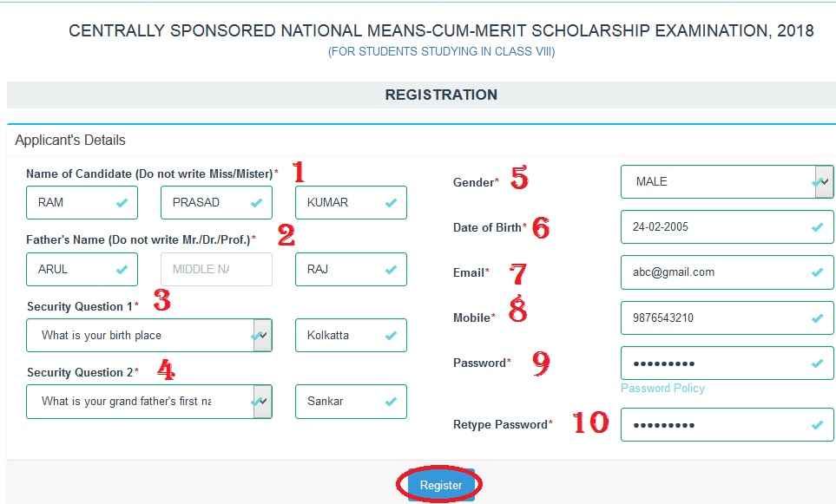Click checkmark in Retype Password field
Screen dimensions: 836x504
click(x=818, y=425)
